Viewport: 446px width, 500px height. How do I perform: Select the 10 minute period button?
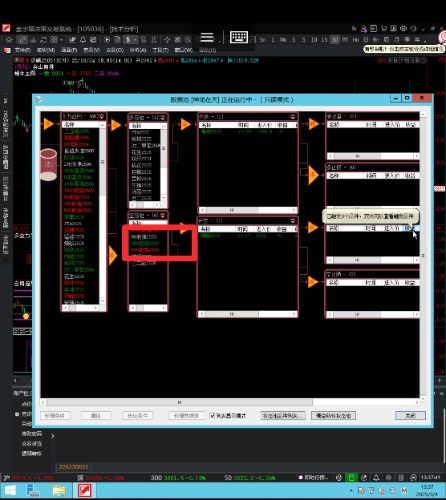314,40
